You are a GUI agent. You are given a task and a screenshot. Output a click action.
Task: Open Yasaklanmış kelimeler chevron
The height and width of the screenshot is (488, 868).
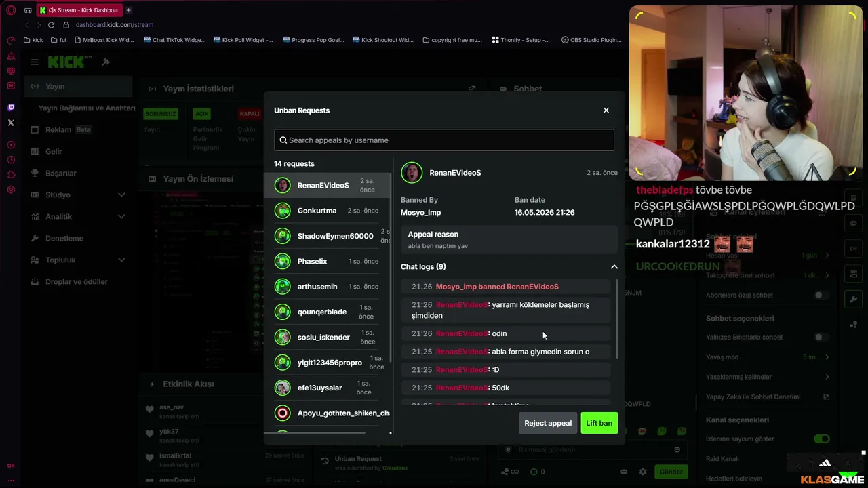click(827, 377)
